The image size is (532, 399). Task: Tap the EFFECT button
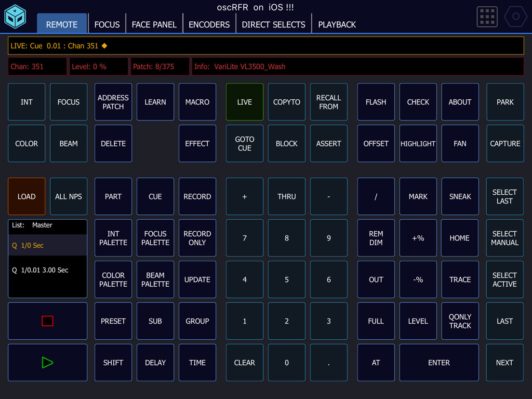[x=198, y=144]
